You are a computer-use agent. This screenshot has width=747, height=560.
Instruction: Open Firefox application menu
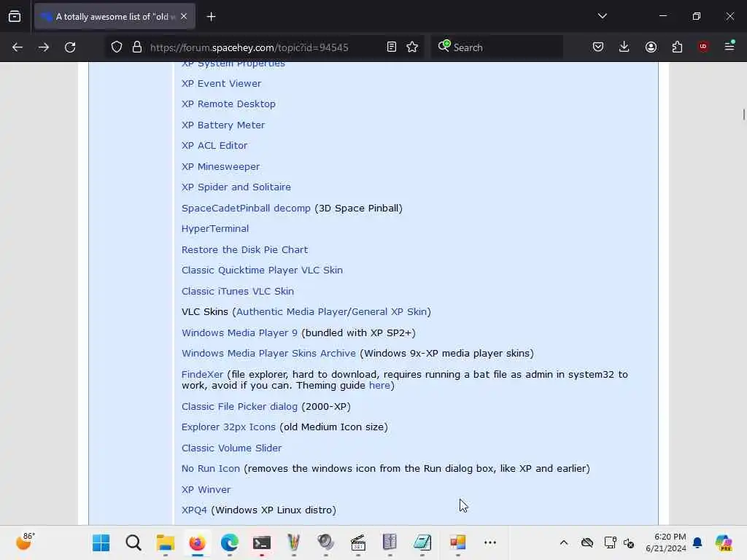click(x=729, y=46)
